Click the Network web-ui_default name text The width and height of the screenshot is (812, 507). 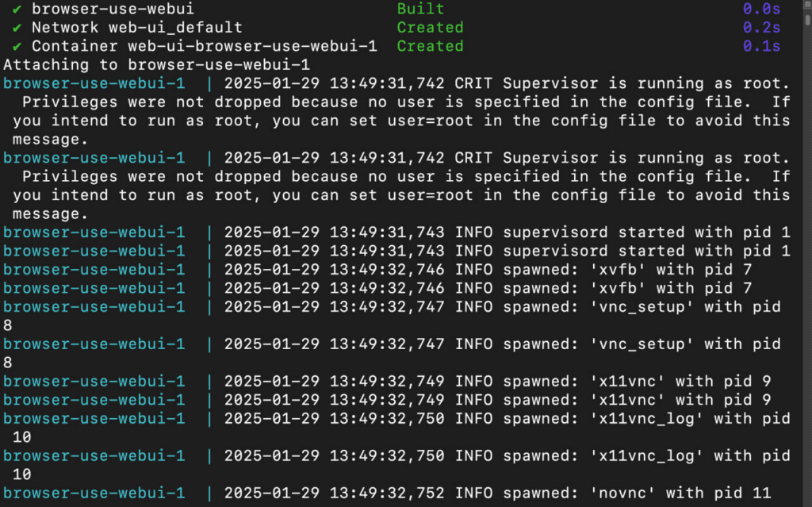coord(136,28)
